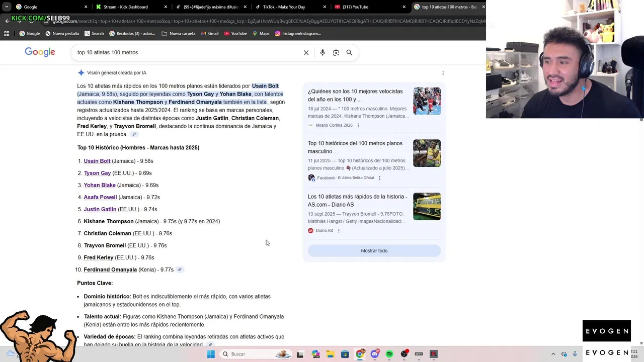Click the Mostrar todo button

(374, 251)
